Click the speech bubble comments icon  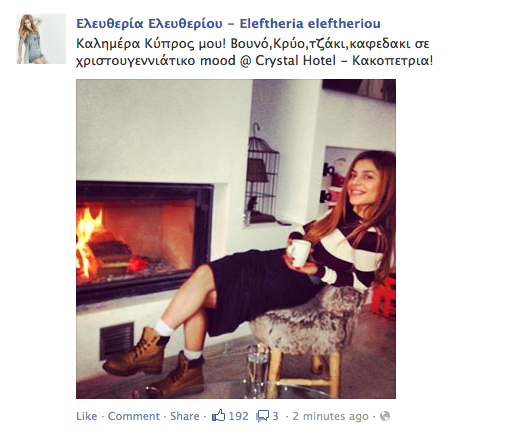tap(262, 416)
